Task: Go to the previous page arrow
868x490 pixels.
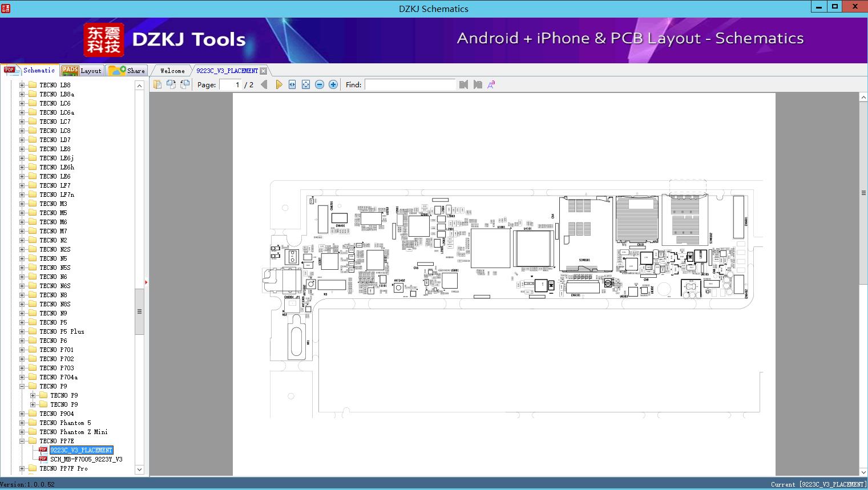Action: click(264, 84)
